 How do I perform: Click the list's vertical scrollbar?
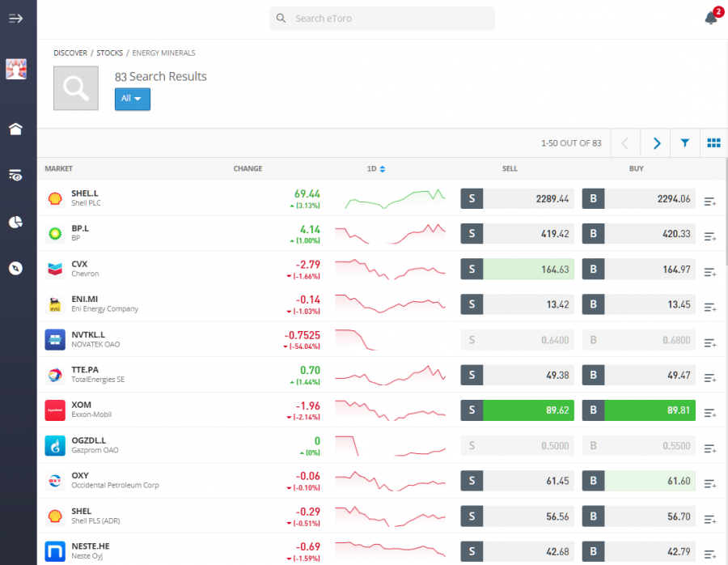point(726,211)
